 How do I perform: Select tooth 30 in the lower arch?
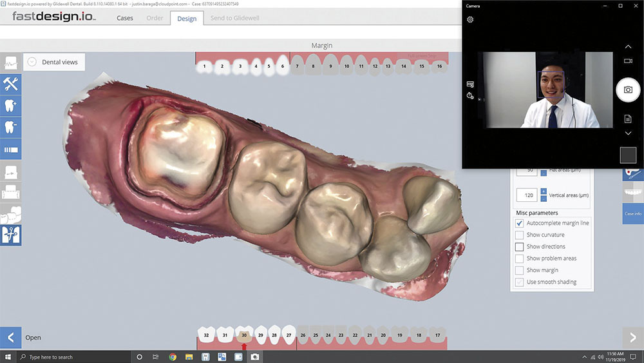tap(244, 335)
